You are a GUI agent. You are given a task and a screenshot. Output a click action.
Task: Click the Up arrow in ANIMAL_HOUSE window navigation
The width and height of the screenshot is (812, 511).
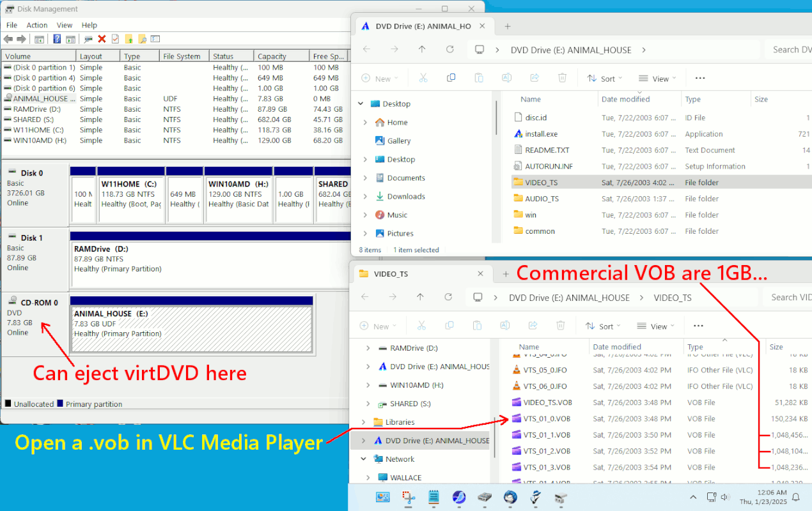(422, 49)
